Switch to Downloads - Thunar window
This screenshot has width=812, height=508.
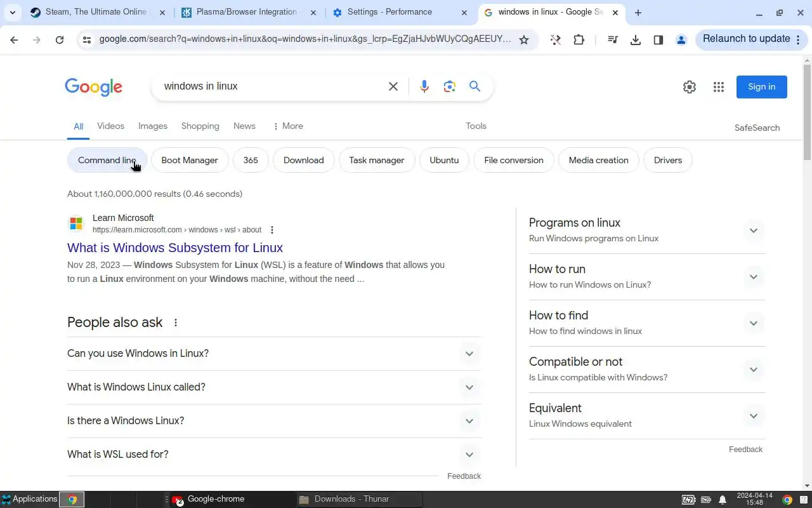coord(359,499)
